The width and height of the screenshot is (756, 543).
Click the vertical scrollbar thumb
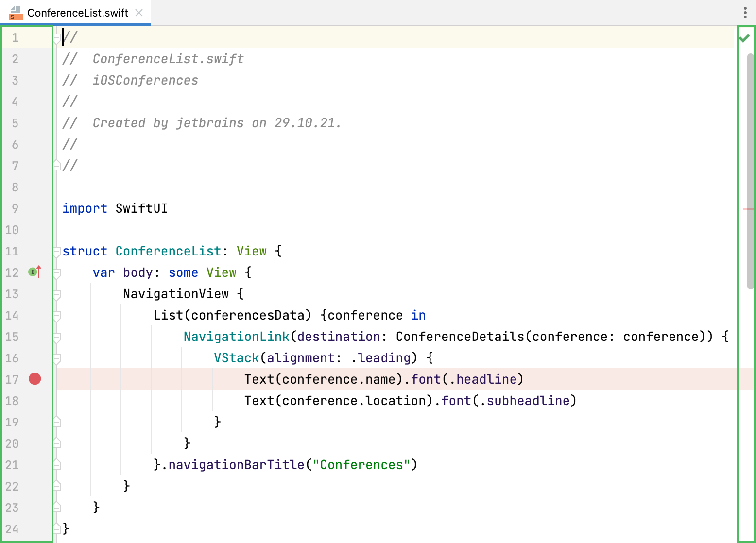pos(751,171)
